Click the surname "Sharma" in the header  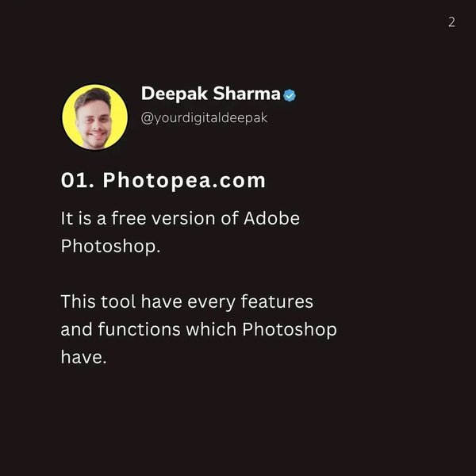pos(248,94)
